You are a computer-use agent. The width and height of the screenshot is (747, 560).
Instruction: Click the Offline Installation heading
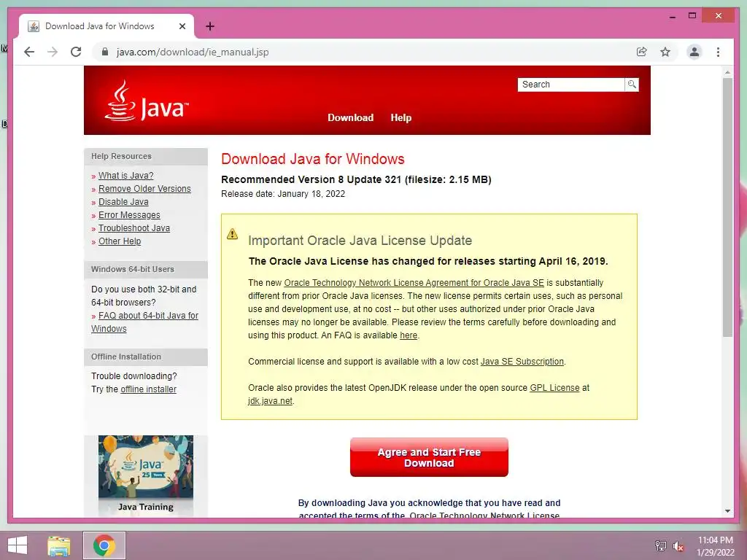click(x=126, y=357)
